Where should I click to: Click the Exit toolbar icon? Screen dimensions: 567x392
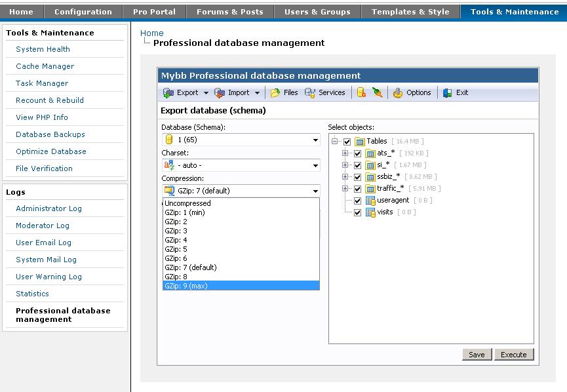pos(448,93)
